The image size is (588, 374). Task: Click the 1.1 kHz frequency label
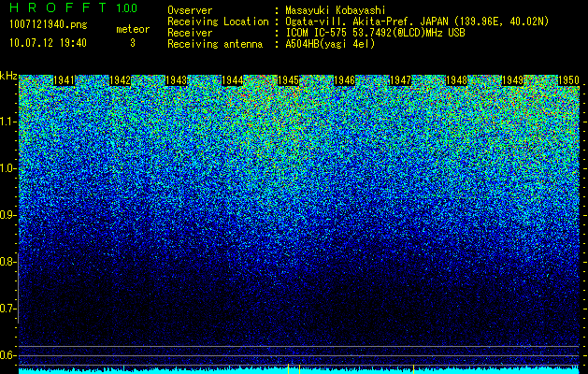7,122
